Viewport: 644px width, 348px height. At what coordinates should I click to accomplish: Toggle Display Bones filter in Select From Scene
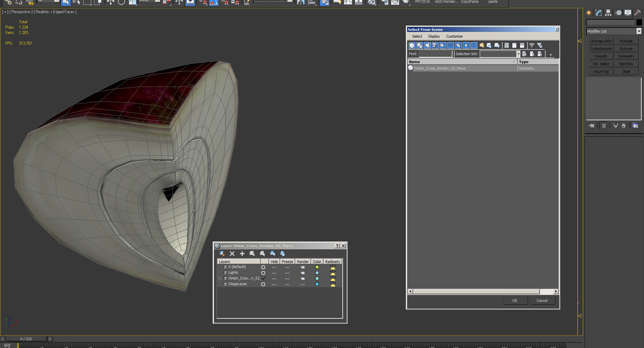(x=474, y=45)
